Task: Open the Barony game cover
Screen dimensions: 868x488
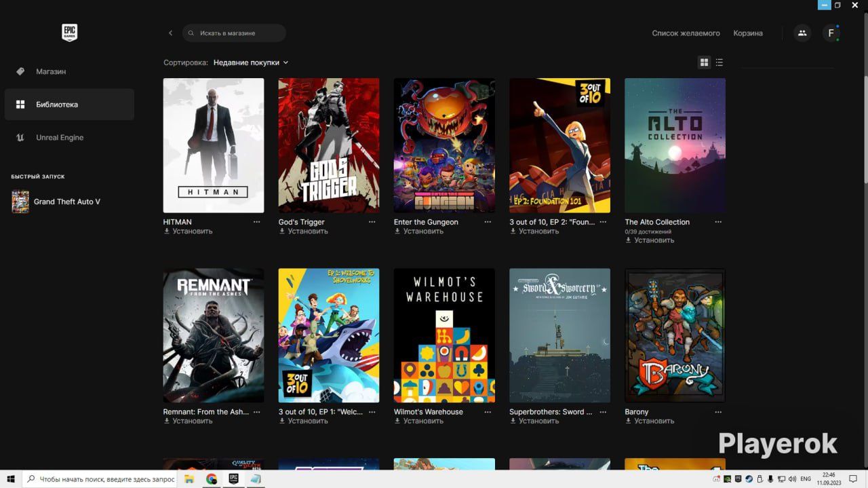Action: point(675,335)
